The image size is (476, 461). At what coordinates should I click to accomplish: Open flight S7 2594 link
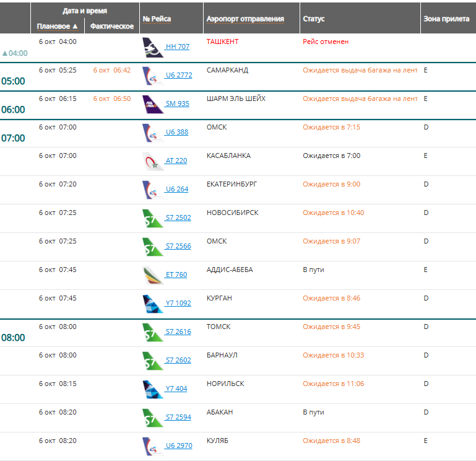point(178,417)
